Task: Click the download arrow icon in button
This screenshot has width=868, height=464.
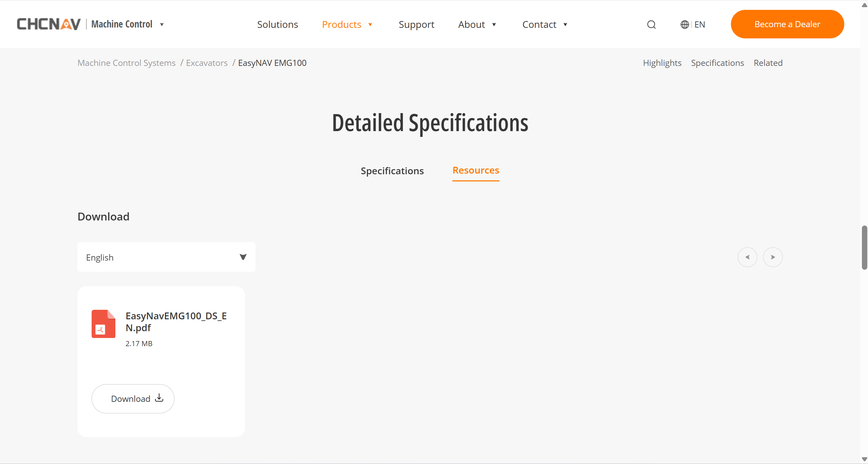Action: coord(159,398)
